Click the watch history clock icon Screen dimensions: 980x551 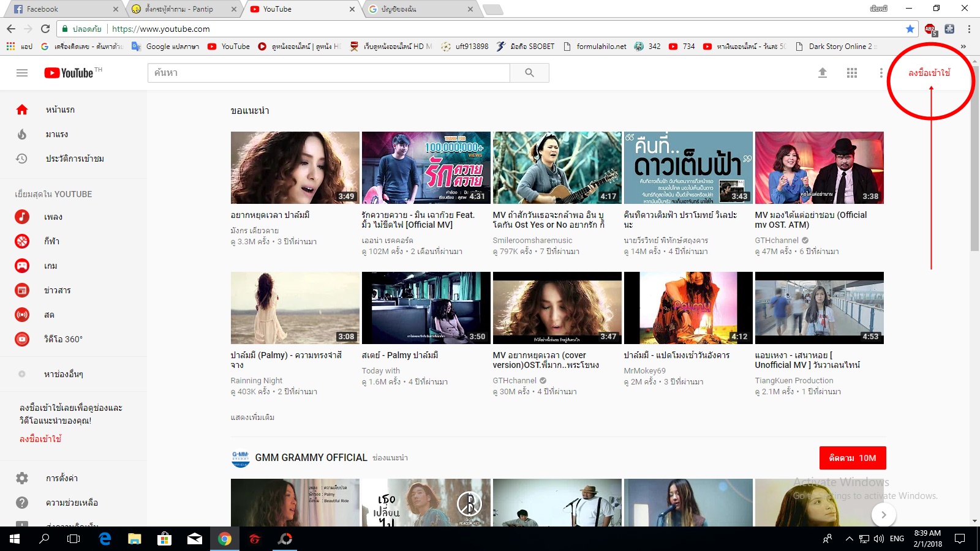coord(22,159)
